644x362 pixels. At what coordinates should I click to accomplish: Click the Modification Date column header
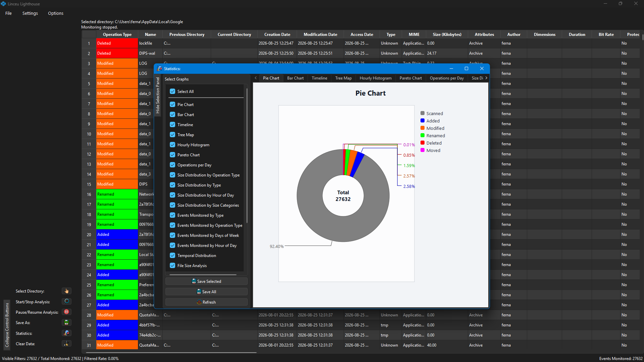tap(320, 34)
